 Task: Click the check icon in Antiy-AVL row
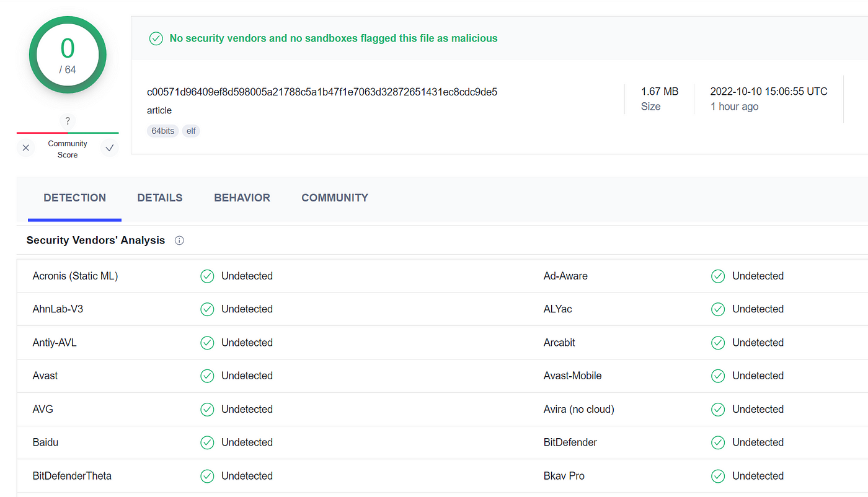(207, 343)
